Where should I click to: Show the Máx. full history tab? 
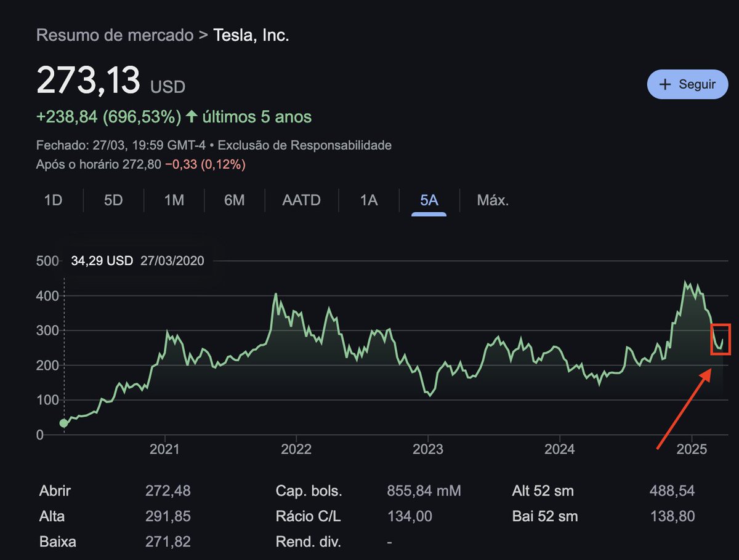coord(493,200)
